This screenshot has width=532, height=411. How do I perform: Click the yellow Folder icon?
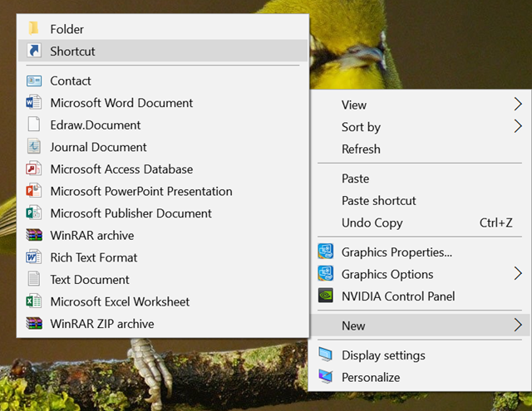(x=33, y=29)
